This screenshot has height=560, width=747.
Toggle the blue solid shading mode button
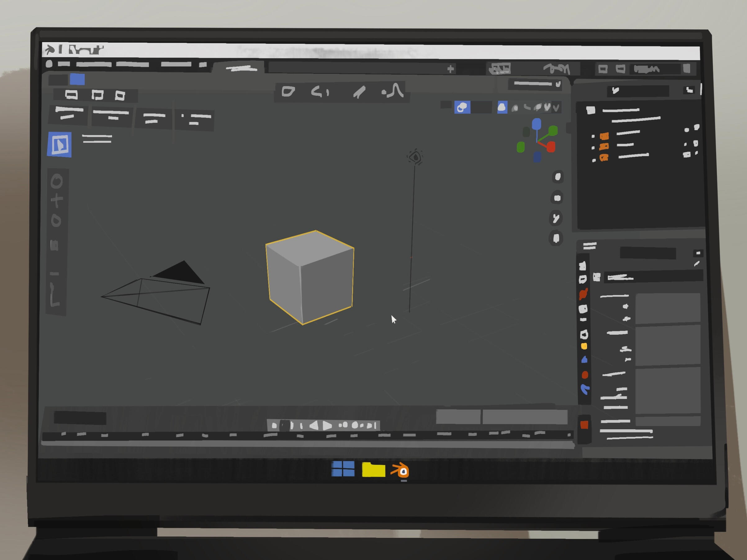[x=502, y=107]
